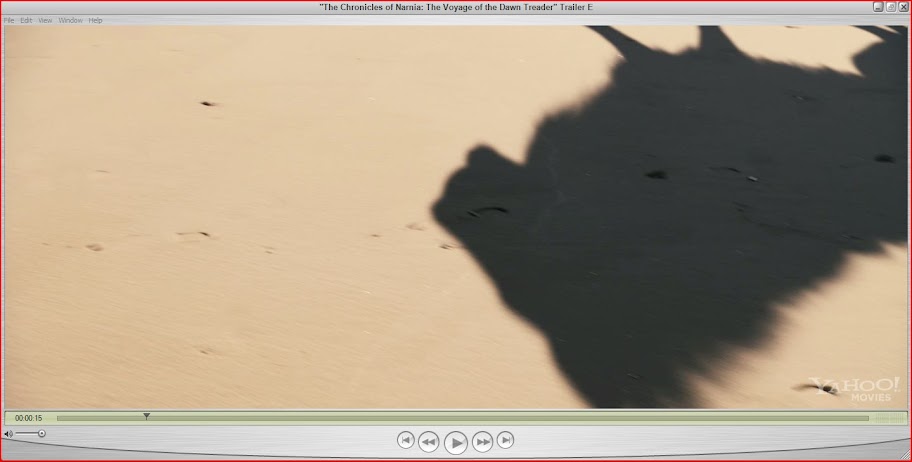
Task: Click the playhead marker on the timeline
Action: (x=147, y=416)
